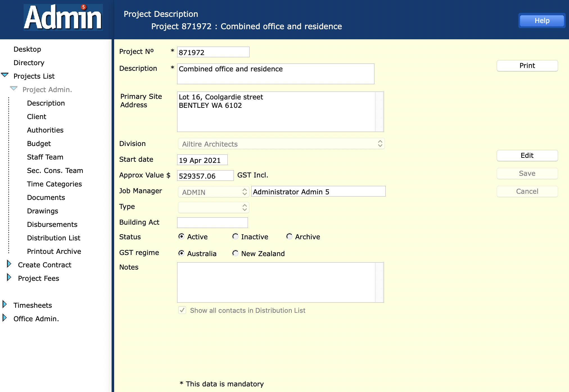Click the Notes scrollbar track
This screenshot has height=392, width=569.
click(380, 282)
